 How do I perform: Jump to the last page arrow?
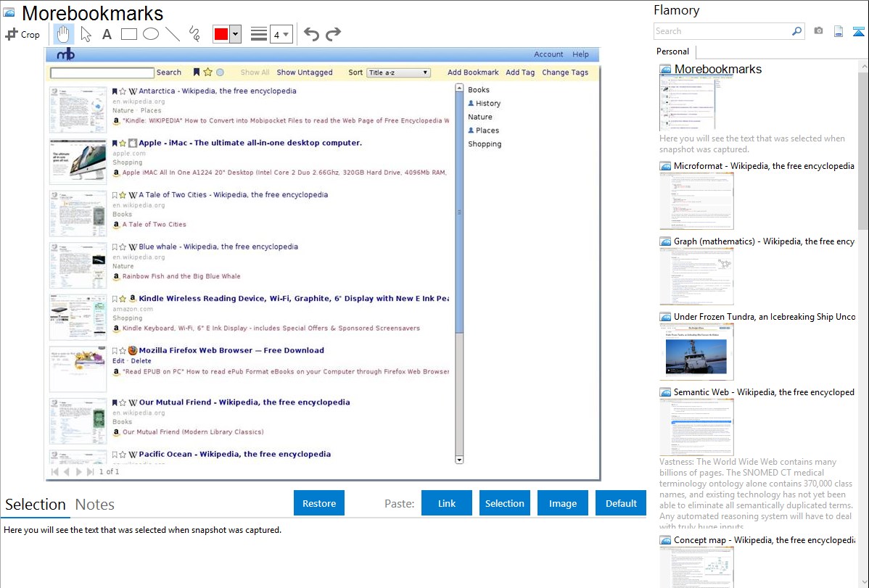(x=91, y=471)
